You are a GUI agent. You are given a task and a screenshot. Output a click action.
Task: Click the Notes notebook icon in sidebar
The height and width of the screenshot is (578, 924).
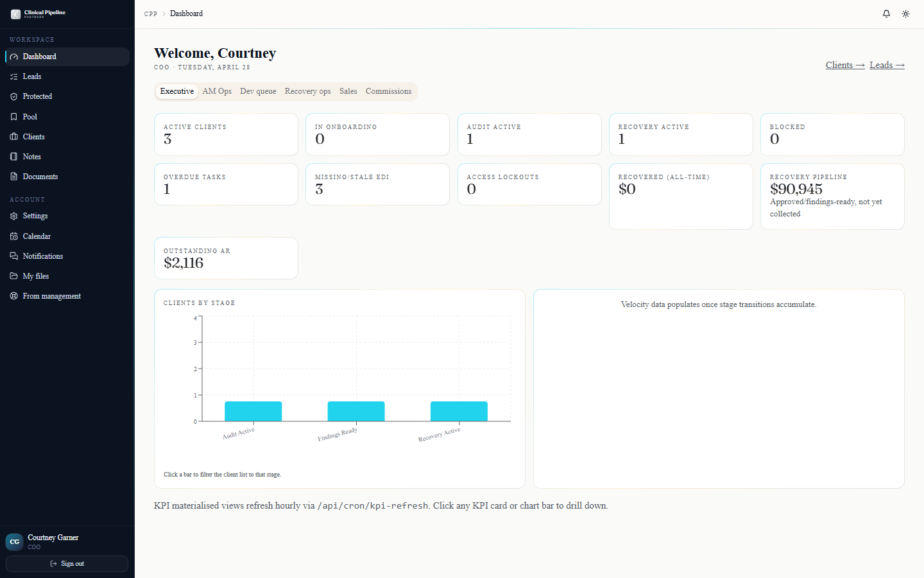[x=14, y=157]
